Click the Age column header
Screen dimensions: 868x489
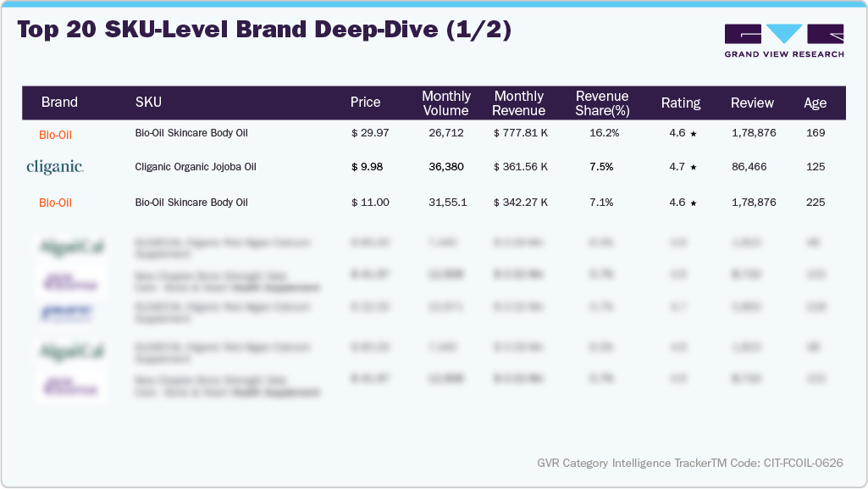(x=815, y=103)
